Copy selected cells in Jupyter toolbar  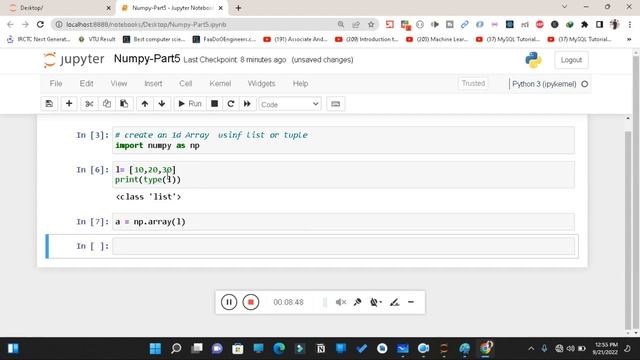click(107, 104)
